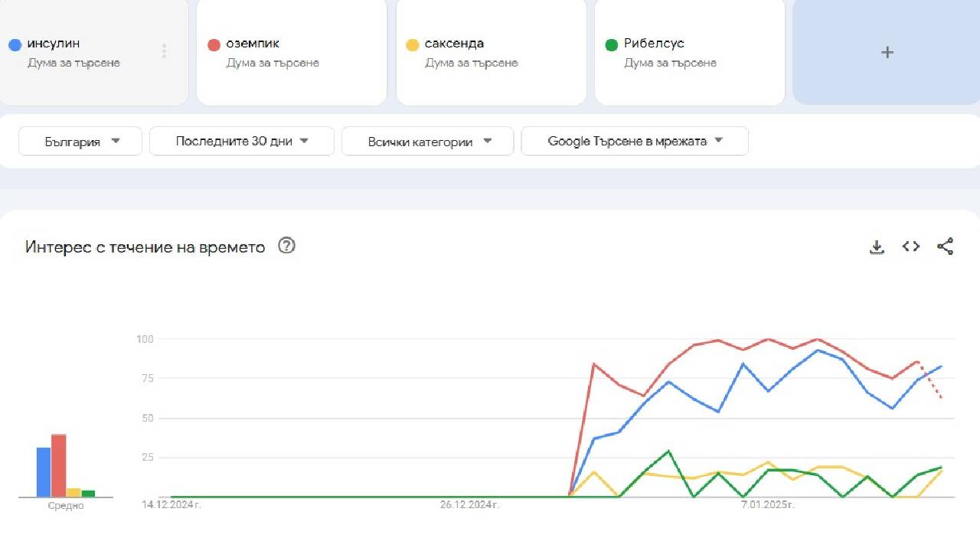Open the share options for the trends chart
This screenshot has height=551, width=980.
(x=946, y=246)
